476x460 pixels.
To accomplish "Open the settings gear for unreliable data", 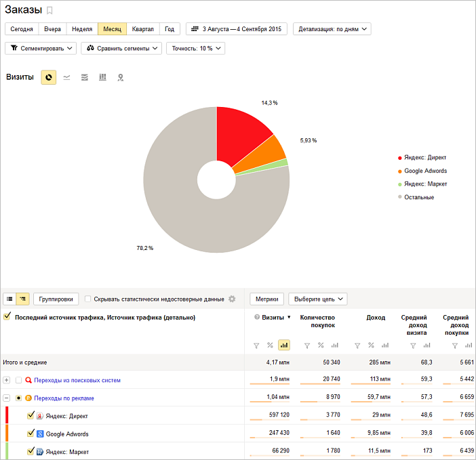I will 232,299.
